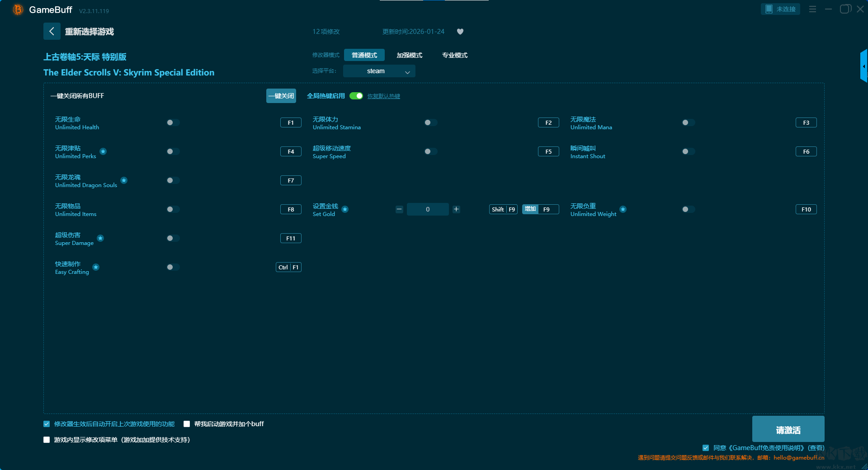Viewport: 868px width, 470px height.
Task: Click the star badge beside Unlimited Dragon Souls
Action: [124, 180]
